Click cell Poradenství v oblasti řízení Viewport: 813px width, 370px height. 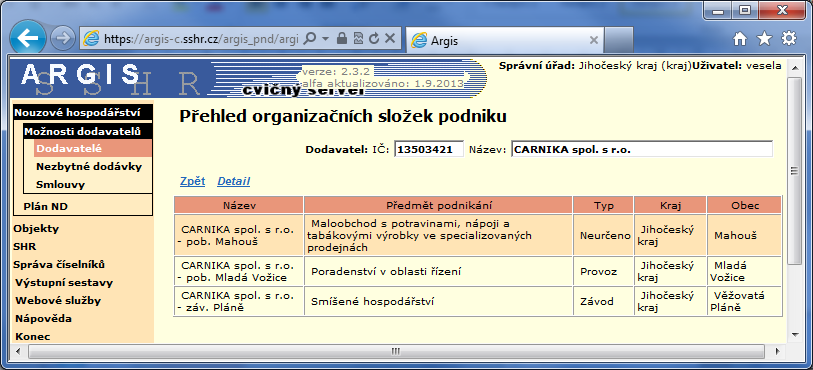click(439, 271)
